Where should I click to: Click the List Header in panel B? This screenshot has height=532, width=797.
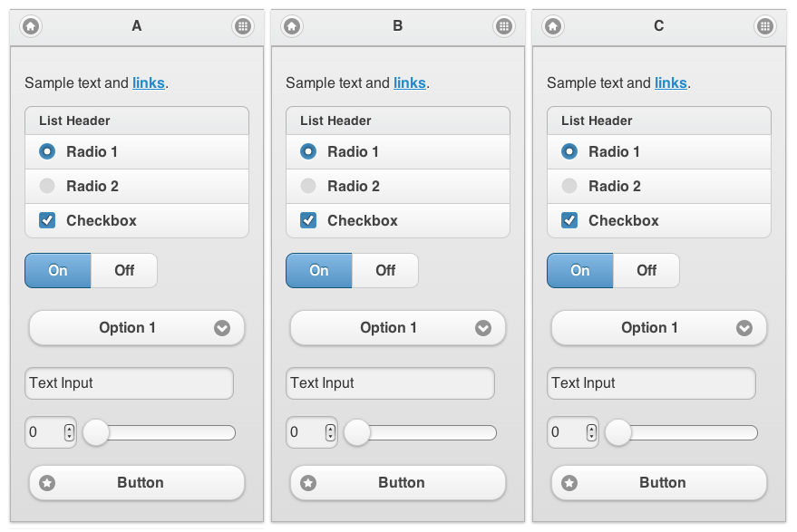pos(398,121)
